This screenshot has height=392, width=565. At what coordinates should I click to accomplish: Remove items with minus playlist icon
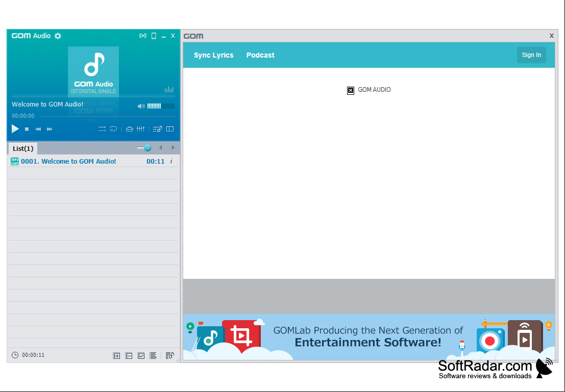pyautogui.click(x=129, y=356)
